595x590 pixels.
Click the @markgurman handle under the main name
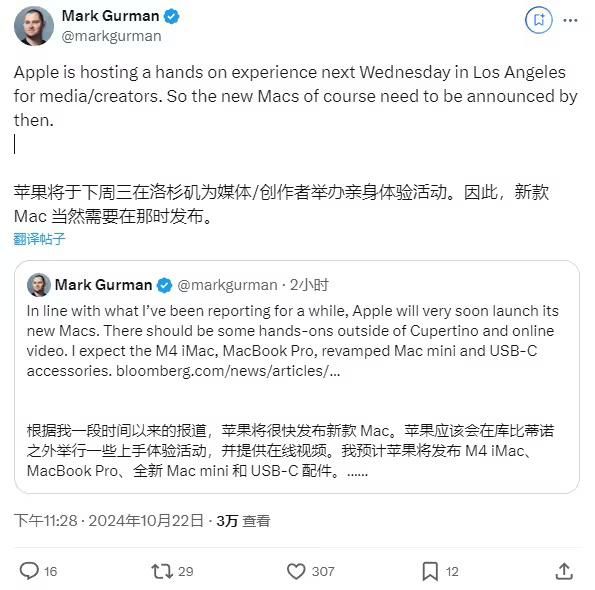[x=112, y=36]
